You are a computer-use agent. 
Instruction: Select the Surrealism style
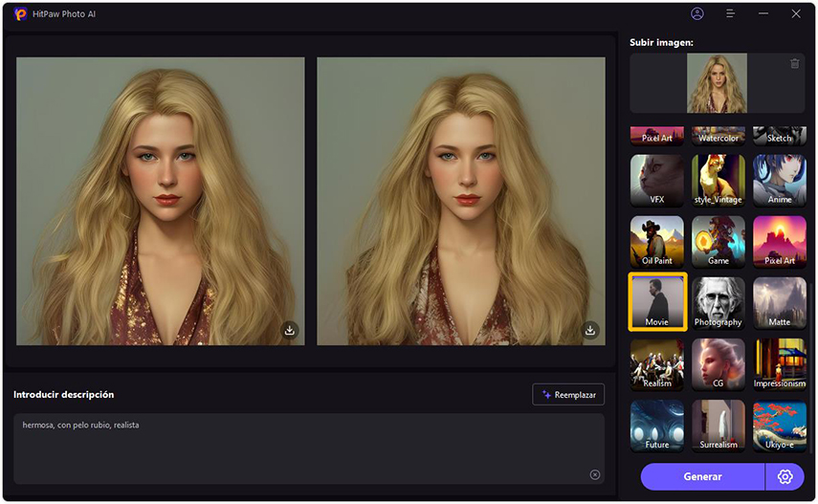[718, 425]
